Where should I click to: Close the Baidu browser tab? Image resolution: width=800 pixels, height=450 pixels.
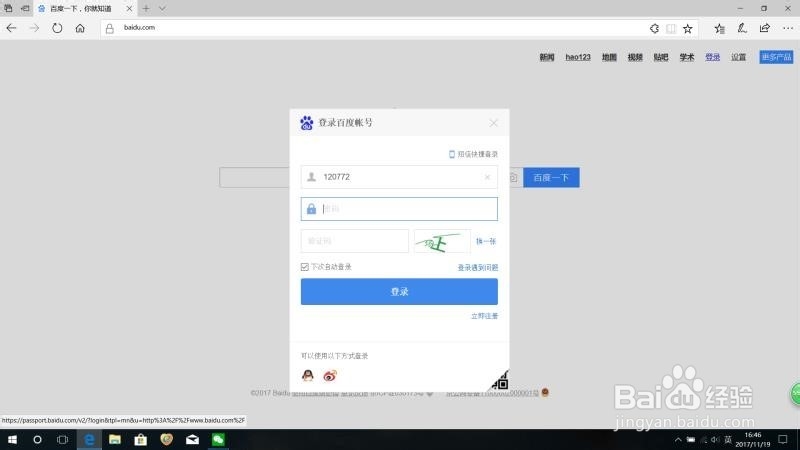129,9
